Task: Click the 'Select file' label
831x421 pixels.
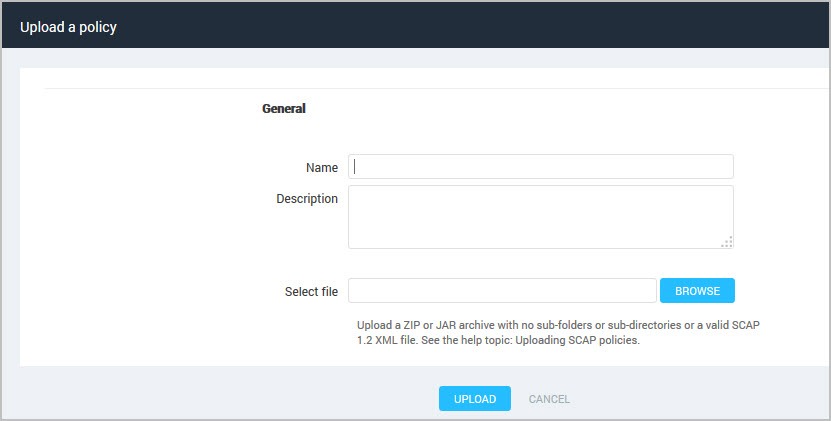Action: coord(311,292)
